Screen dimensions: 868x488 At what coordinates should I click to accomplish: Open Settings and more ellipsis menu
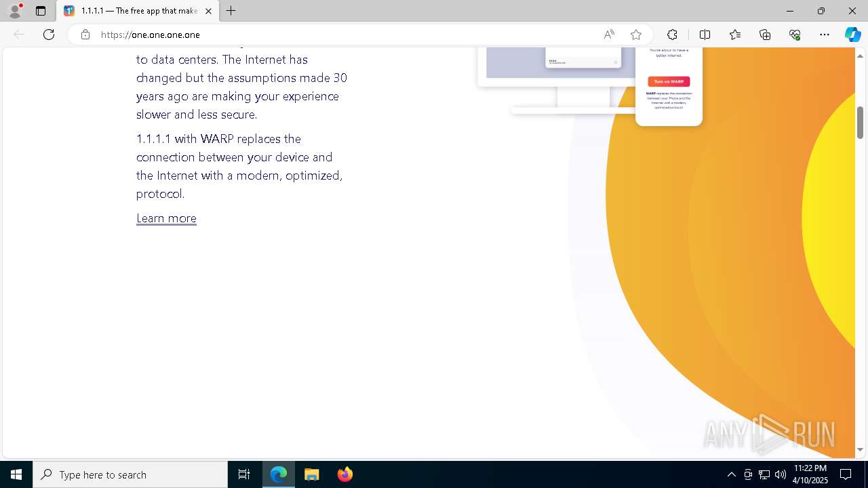tap(825, 35)
